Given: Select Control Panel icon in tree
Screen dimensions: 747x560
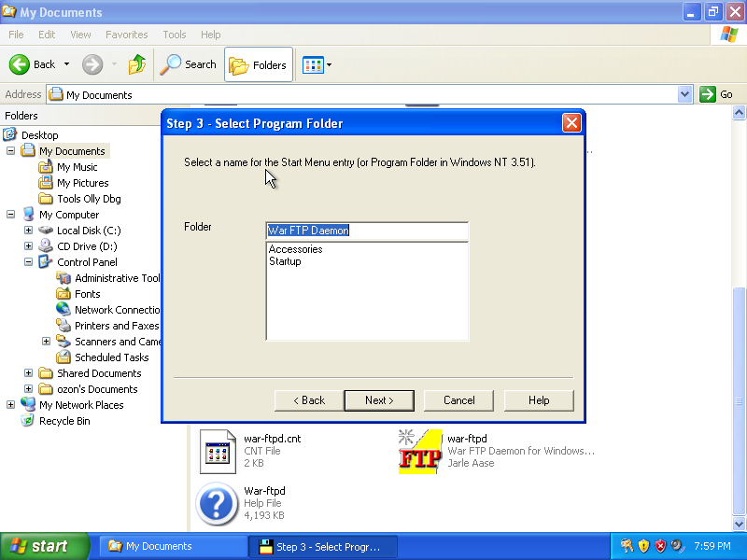Looking at the screenshot, I should point(46,261).
